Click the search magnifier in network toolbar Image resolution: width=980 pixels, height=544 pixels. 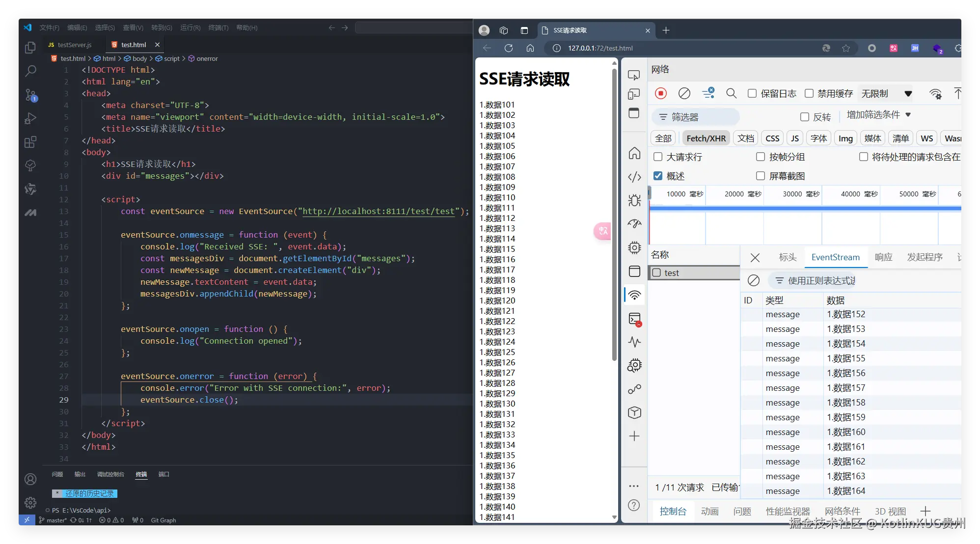731,93
